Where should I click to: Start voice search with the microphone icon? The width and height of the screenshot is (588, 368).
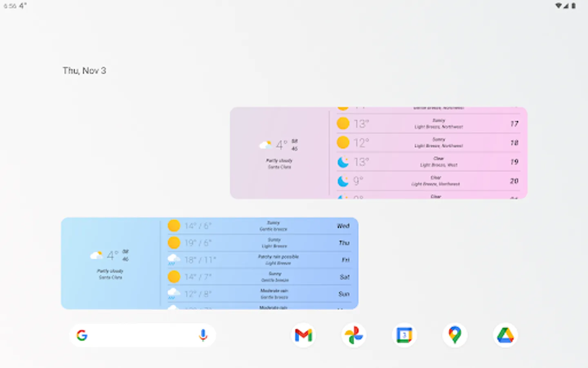[x=203, y=335]
